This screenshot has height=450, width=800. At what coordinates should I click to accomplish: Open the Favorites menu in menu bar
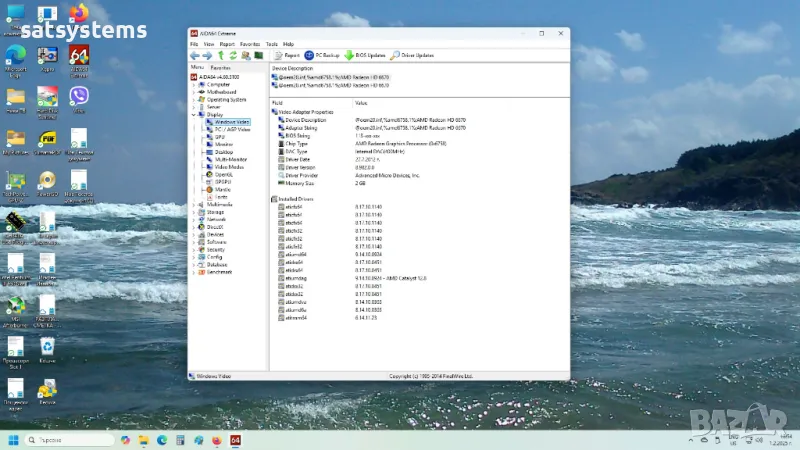(250, 44)
